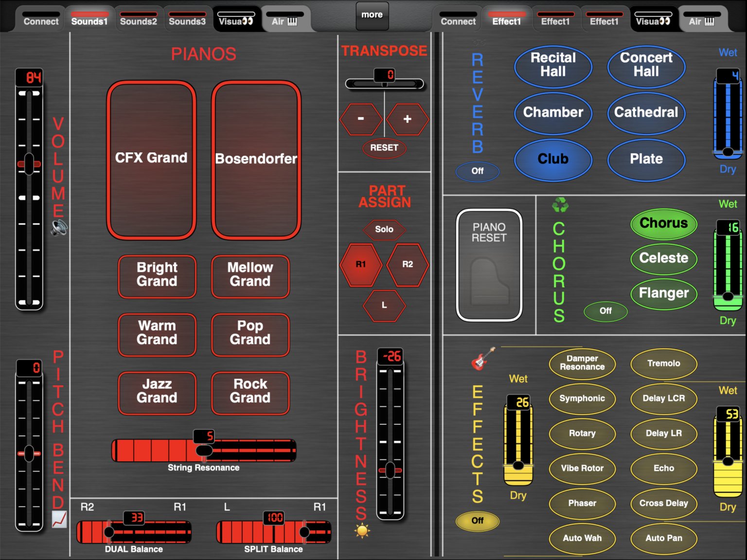Select the Bosendorfer piano
The width and height of the screenshot is (747, 560).
[x=256, y=160]
